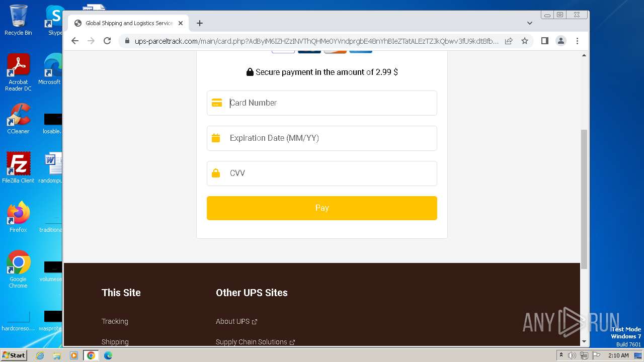
Task: Open the tab search dropdown arrow
Action: click(x=529, y=23)
